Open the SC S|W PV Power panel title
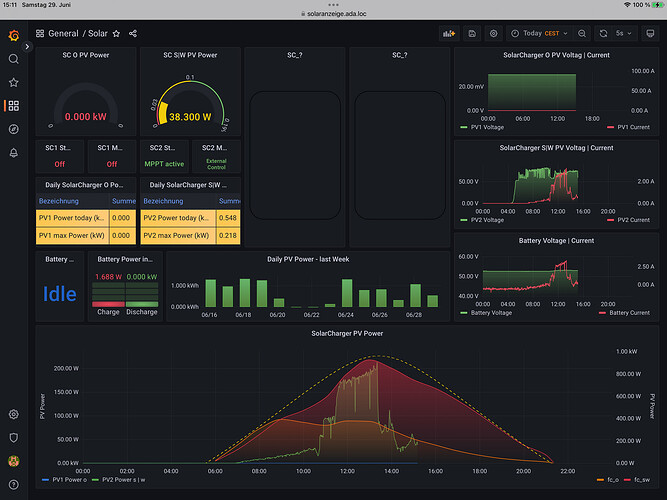This screenshot has height=500, width=667. tap(190, 55)
